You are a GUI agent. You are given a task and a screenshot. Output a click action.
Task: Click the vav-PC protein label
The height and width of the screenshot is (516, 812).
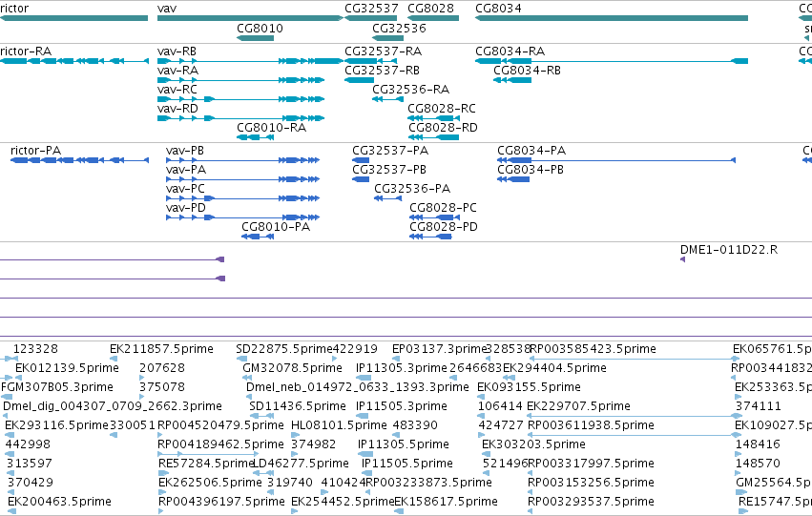point(185,189)
